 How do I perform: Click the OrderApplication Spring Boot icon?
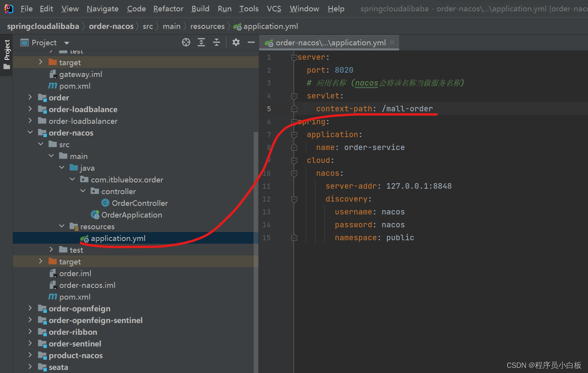(95, 214)
